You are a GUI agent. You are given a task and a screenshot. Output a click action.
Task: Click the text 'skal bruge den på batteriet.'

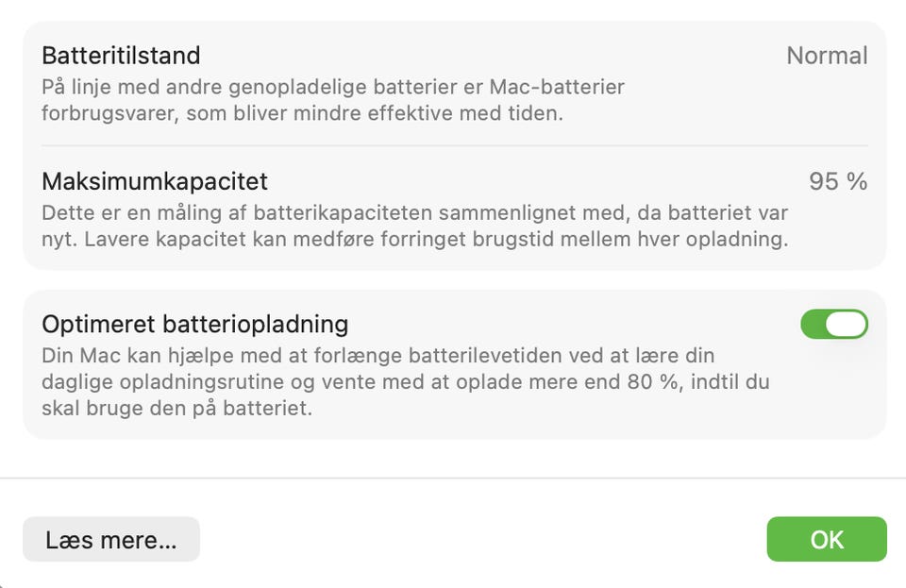176,409
